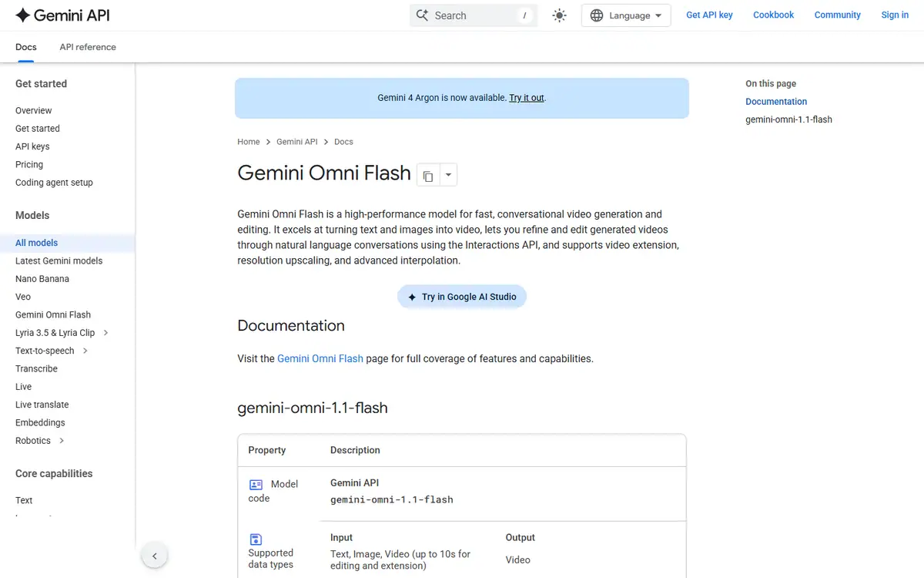Jump to Documentation in On this page
924x578 pixels.
[776, 102]
